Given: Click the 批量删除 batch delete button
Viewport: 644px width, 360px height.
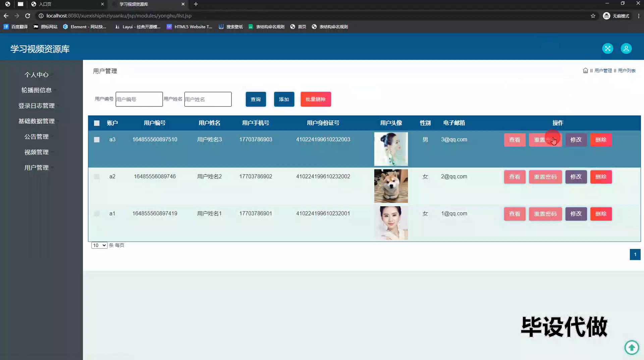Looking at the screenshot, I should coord(316,99).
